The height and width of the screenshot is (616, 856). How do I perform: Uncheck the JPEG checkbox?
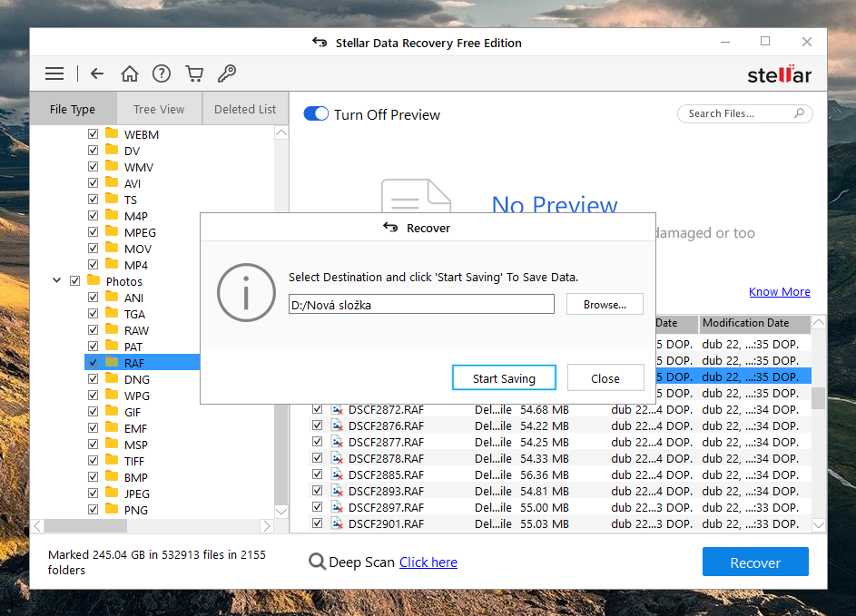(93, 494)
